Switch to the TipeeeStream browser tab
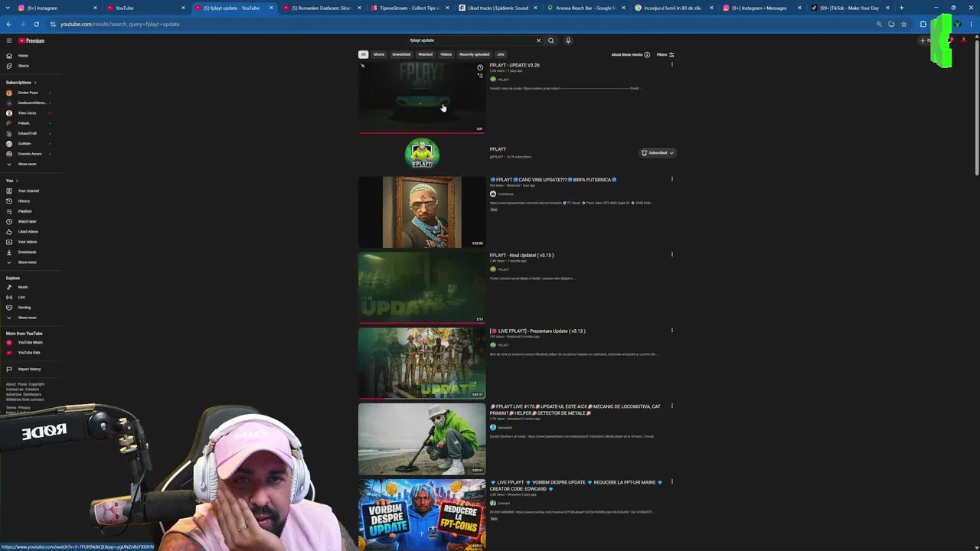Viewport: 980px width, 551px height. tap(408, 8)
